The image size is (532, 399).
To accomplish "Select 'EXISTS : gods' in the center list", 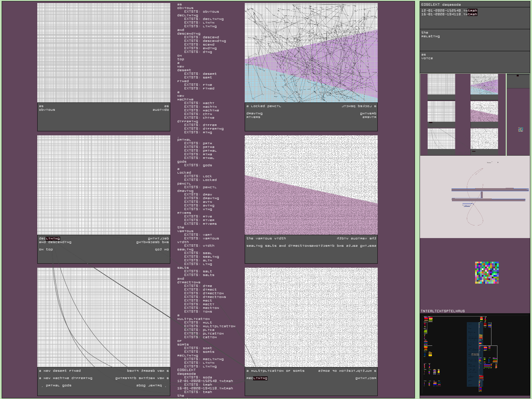I will coord(198,165).
